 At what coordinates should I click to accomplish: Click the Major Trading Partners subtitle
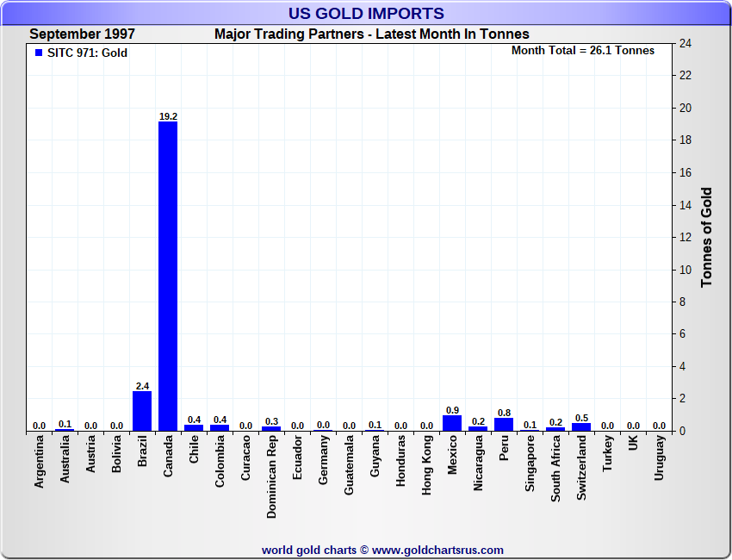point(372,34)
